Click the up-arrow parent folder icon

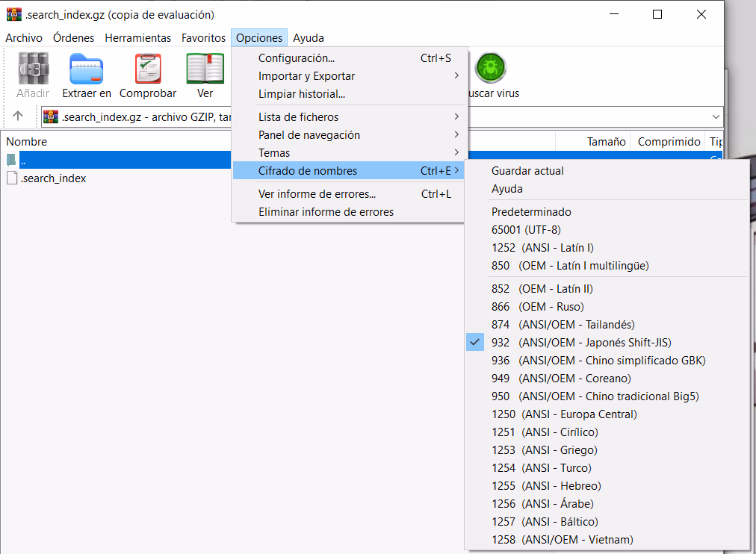coord(19,116)
